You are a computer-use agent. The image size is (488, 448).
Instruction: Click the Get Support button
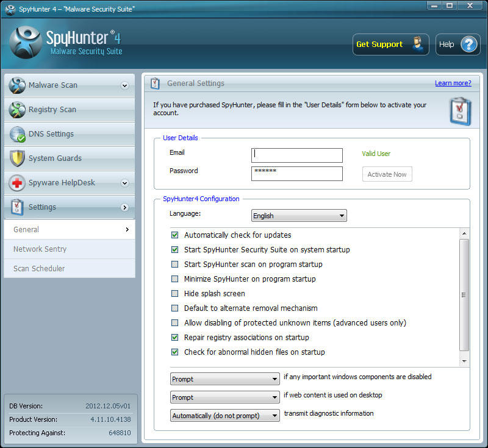(390, 44)
